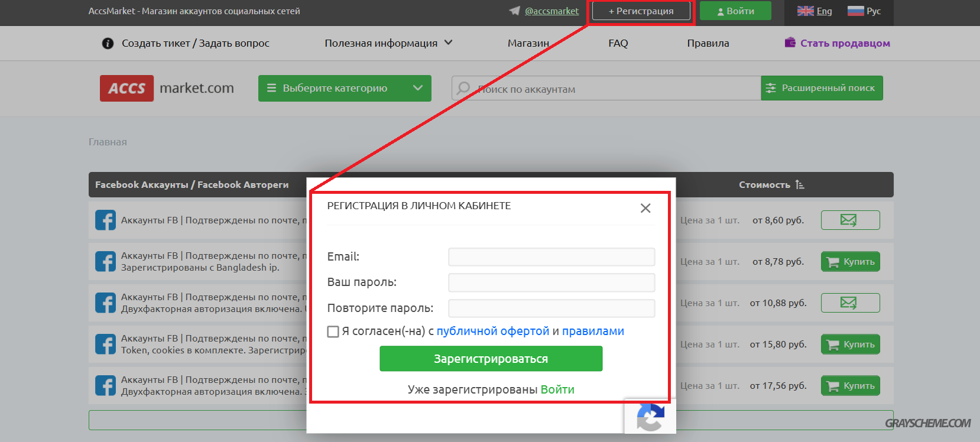Open the Правила page
Viewport: 980px width, 442px height.
click(x=708, y=43)
